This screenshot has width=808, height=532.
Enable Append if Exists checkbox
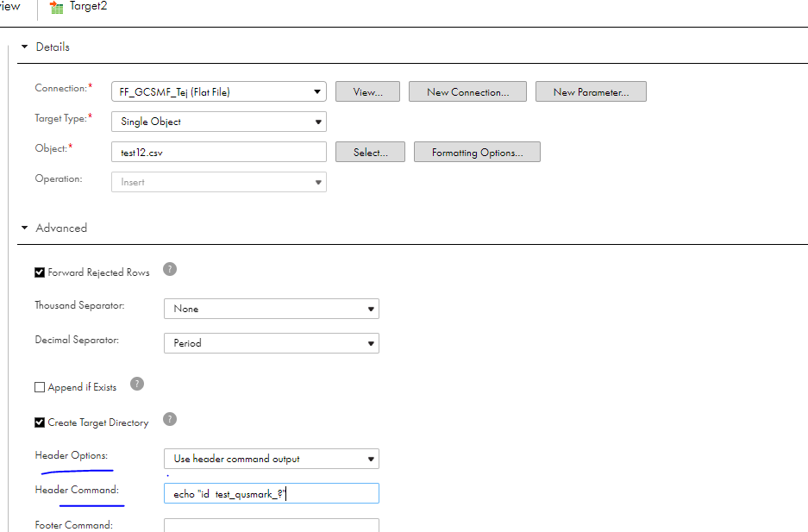[40, 387]
